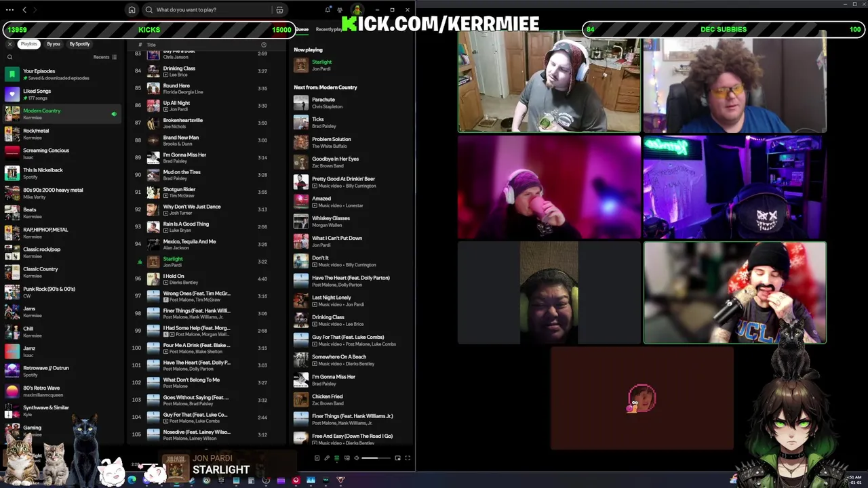Toggle the Queue panel icon
Image resolution: width=868 pixels, height=488 pixels.
pyautogui.click(x=336, y=458)
